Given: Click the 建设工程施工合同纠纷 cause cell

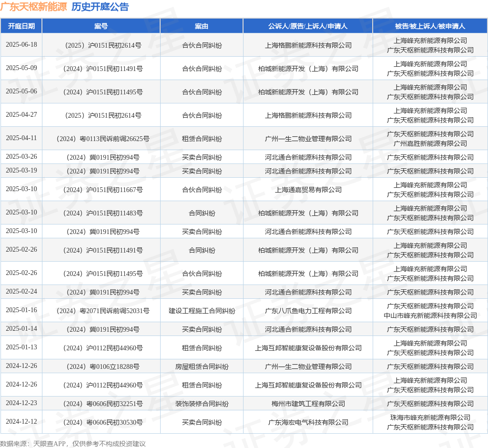Looking at the screenshot, I should 202,311.
